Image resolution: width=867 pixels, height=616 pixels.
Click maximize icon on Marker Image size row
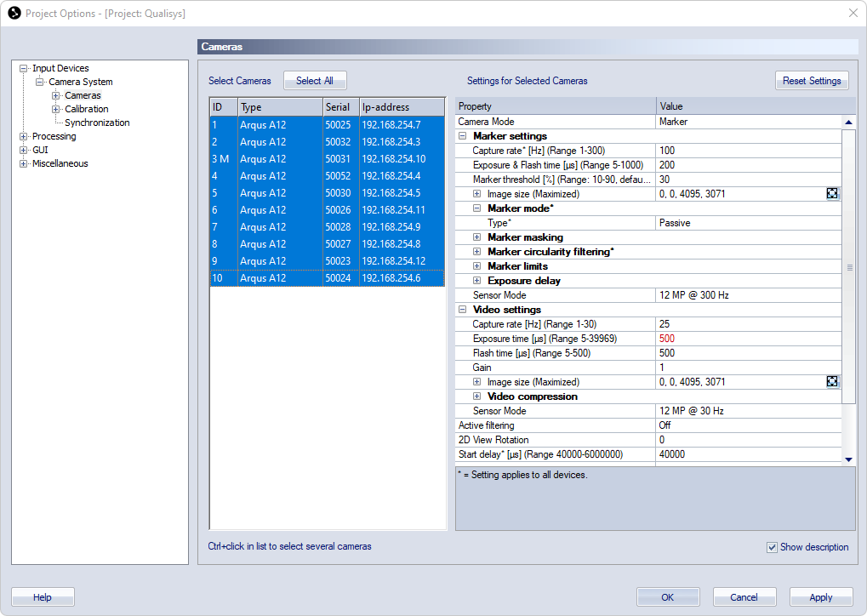point(831,193)
